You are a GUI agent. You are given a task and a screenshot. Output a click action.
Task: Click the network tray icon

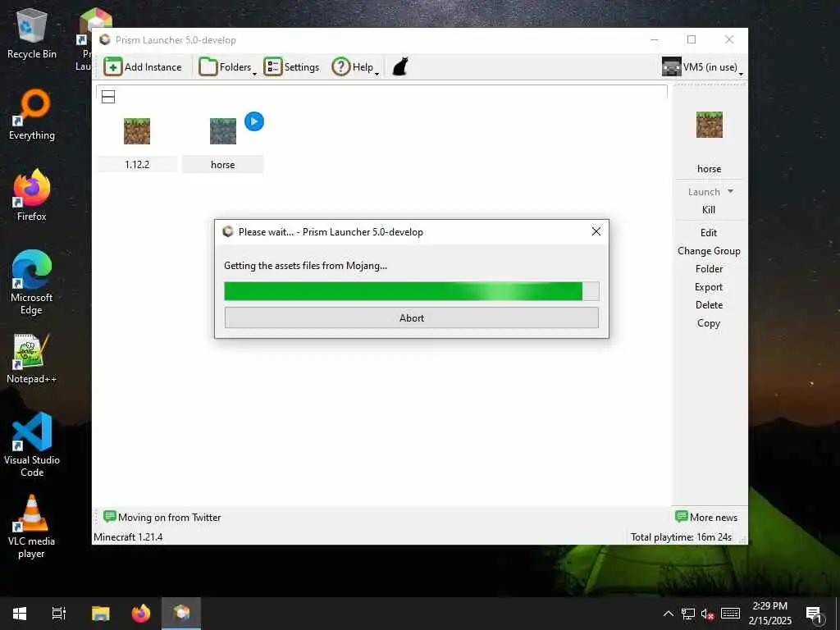[x=688, y=614]
